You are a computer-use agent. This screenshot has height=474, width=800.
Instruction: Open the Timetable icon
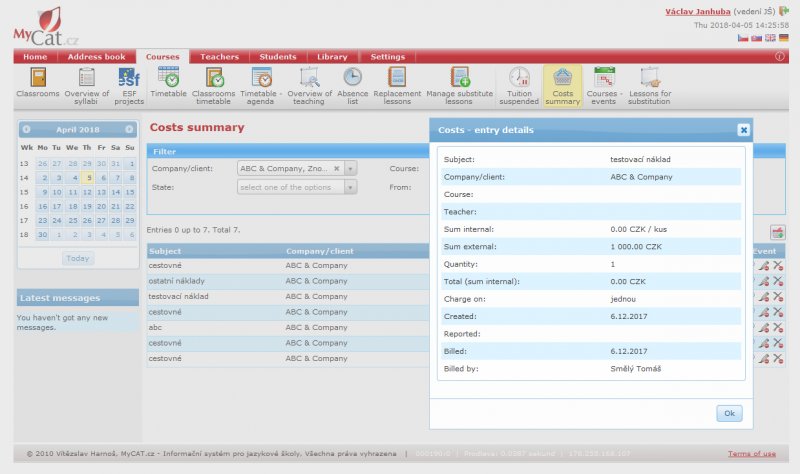click(168, 78)
